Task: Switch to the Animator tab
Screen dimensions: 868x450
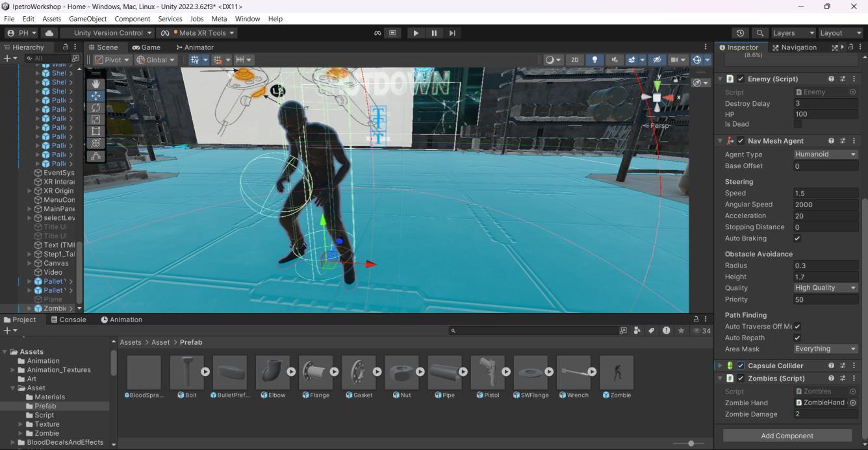Action: point(195,47)
